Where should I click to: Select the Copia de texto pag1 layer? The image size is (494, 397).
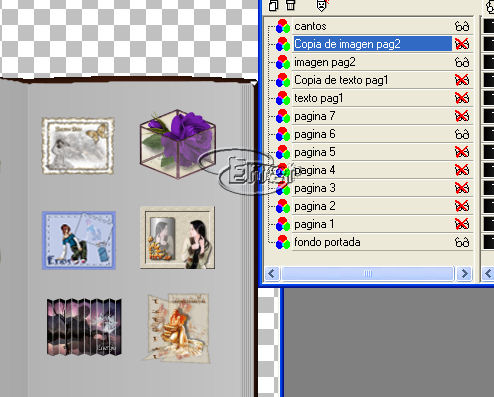(341, 80)
